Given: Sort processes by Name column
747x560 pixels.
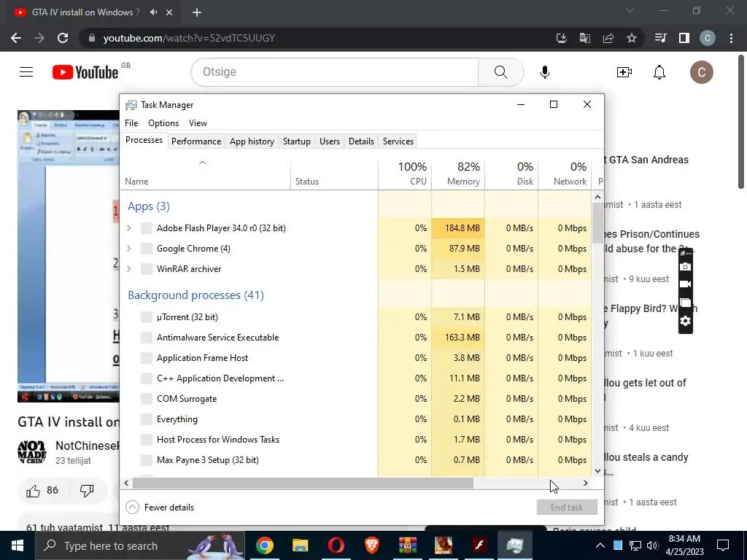Looking at the screenshot, I should [205, 174].
